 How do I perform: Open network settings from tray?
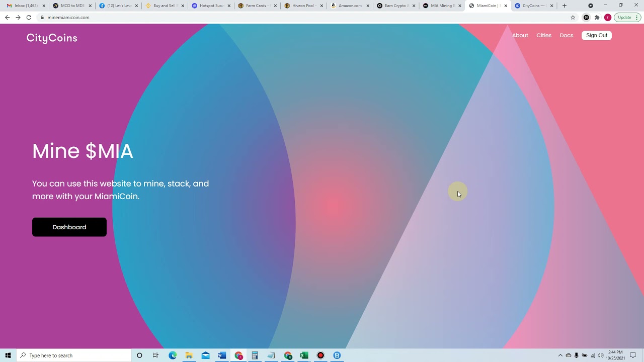(593, 355)
